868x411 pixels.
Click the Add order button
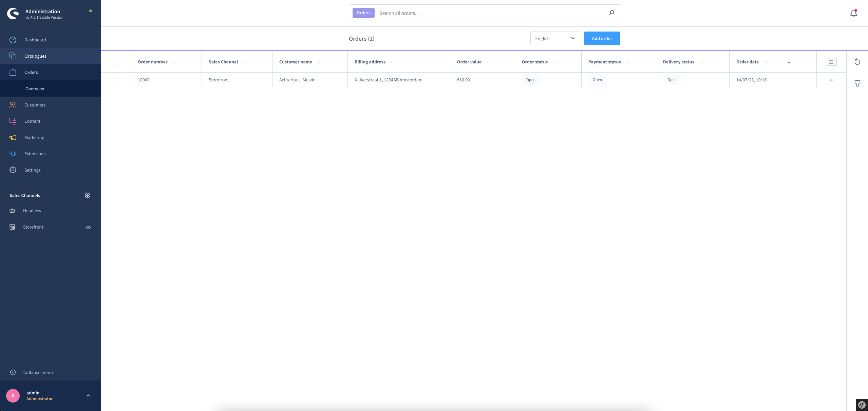[x=602, y=38]
